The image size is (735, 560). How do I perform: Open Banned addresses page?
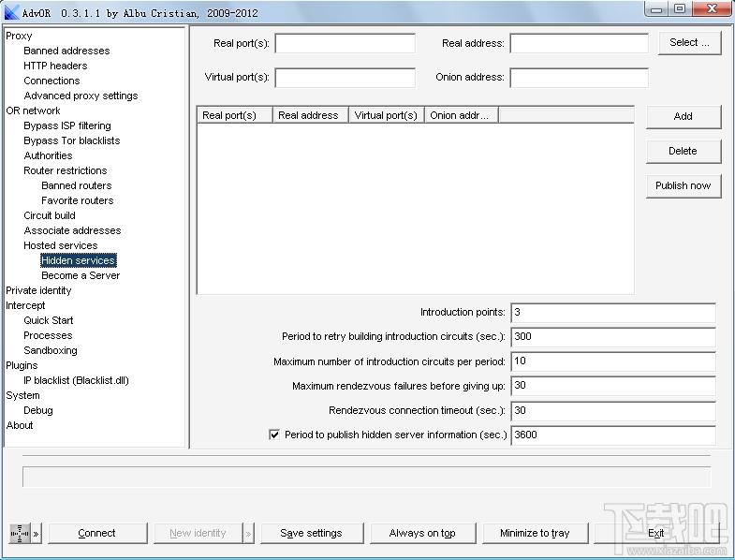coord(66,51)
